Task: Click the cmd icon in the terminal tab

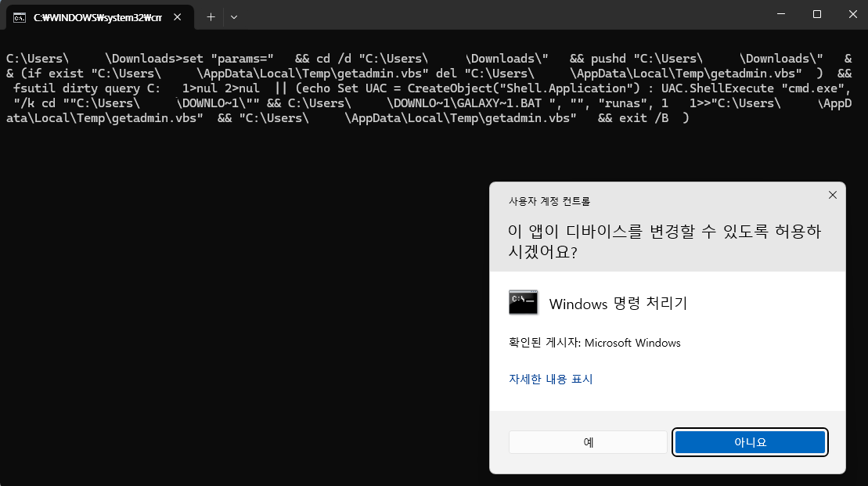Action: tap(20, 18)
